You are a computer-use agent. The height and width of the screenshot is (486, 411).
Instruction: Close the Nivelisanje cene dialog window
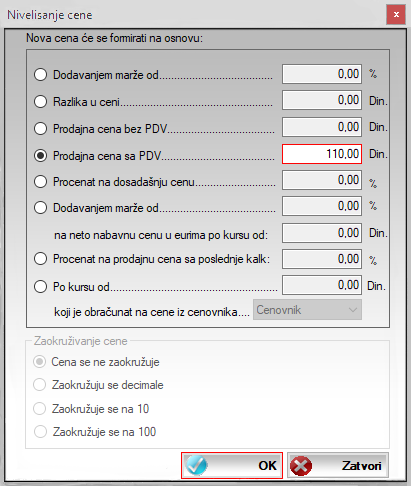pyautogui.click(x=396, y=15)
